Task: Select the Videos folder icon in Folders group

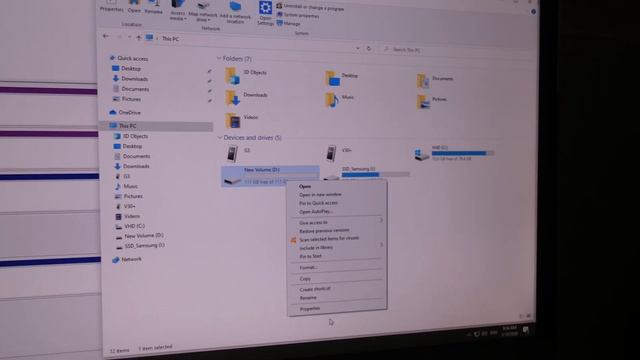Action: coord(233,121)
